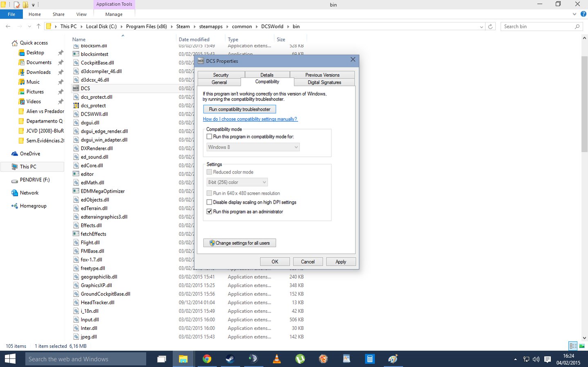Screen dimensions: 588x367
Task: Open Steam from the taskbar
Action: (230, 359)
